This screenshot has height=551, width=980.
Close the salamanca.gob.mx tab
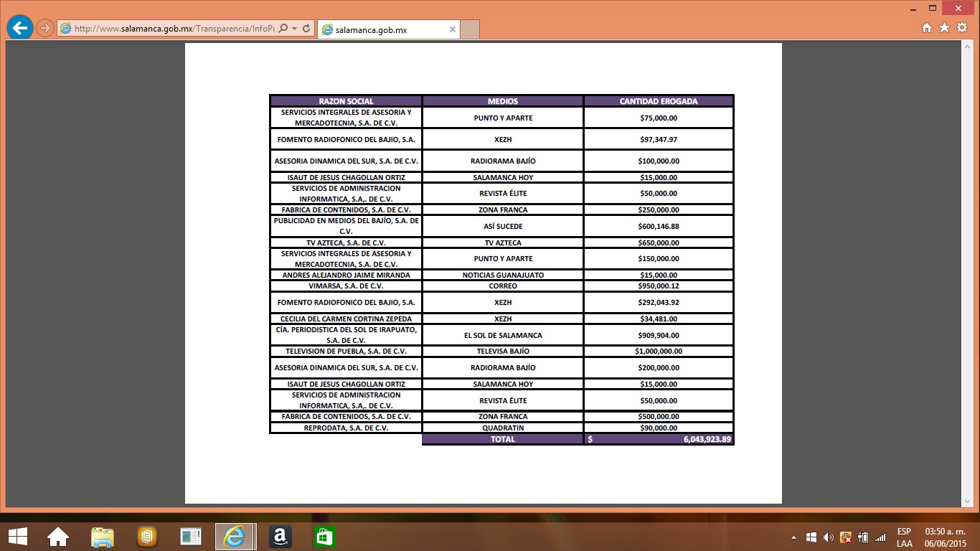point(453,29)
